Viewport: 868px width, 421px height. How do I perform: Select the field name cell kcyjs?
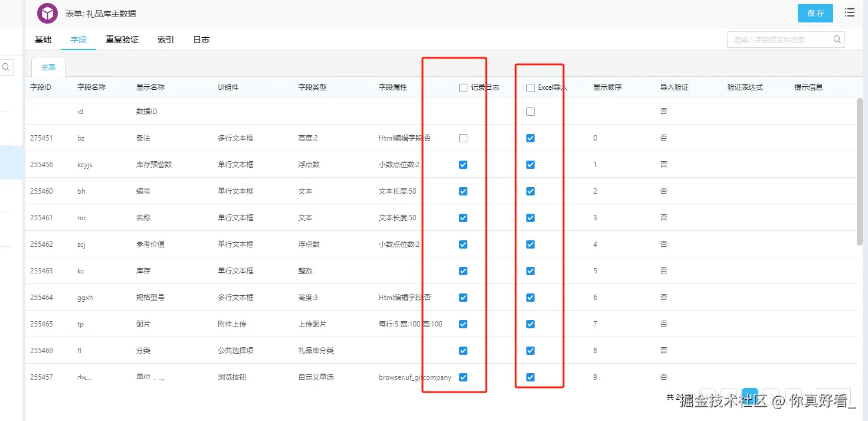coord(85,165)
